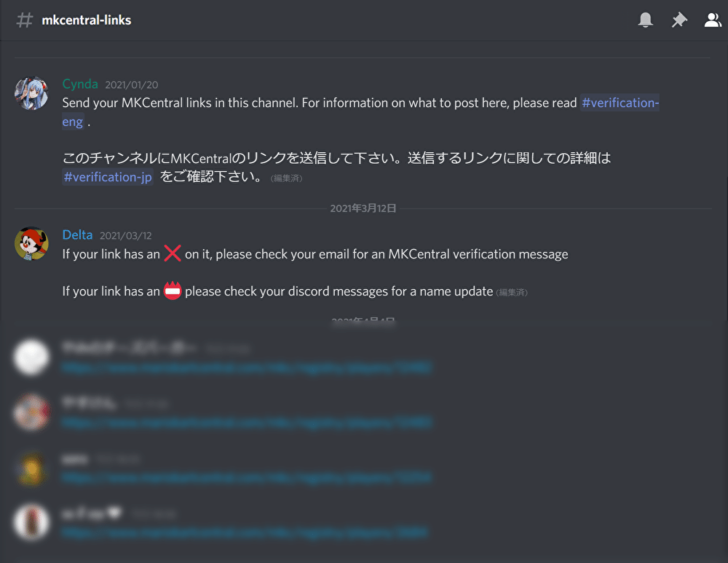Viewport: 728px width, 563px height.
Task: Open the #verification-jp channel link
Action: pos(108,177)
